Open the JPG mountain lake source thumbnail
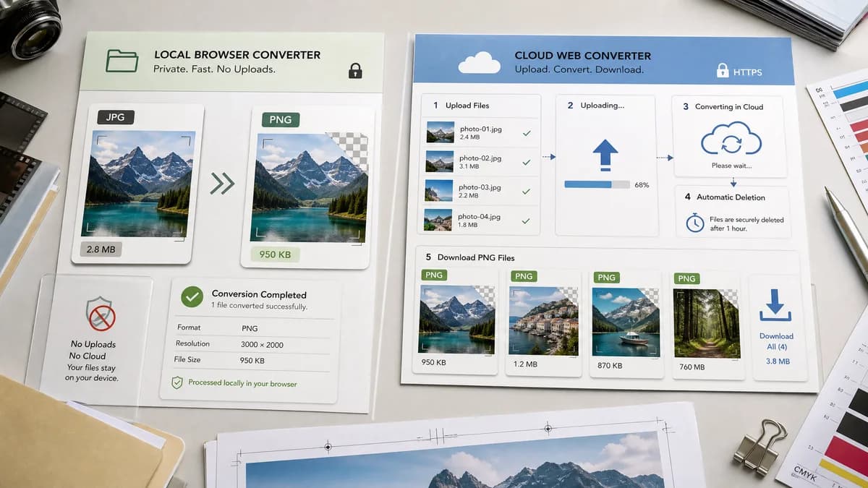The image size is (868, 488). (138, 184)
